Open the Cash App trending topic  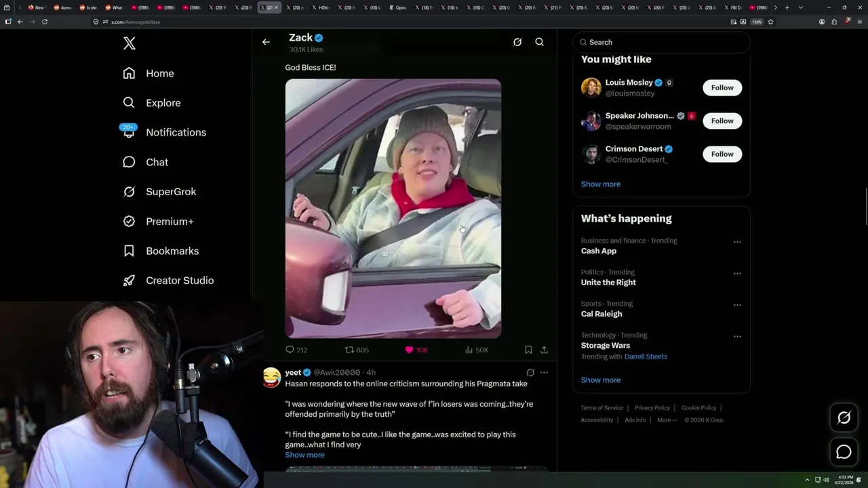pyautogui.click(x=599, y=251)
